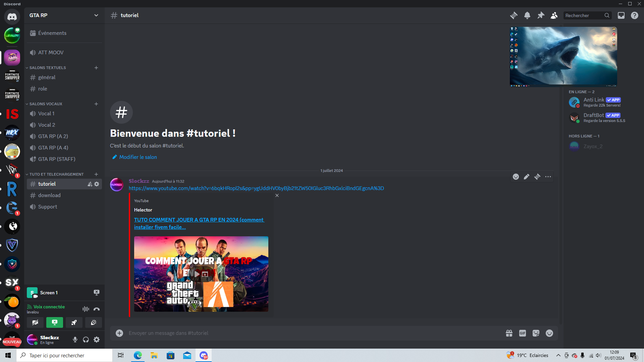The width and height of the screenshot is (644, 362).
Task: Add a channel to TUTO ET TELECHARGEMENT
Action: pos(96,174)
